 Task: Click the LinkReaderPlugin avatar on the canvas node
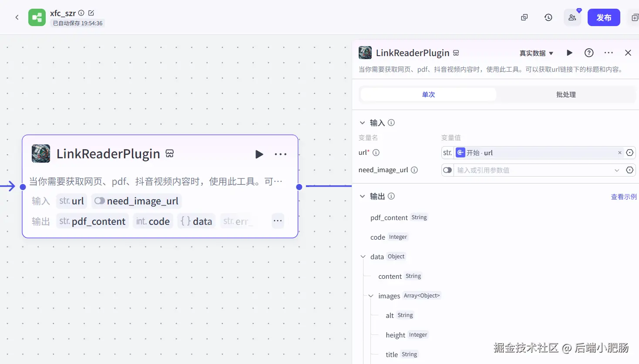tap(41, 154)
